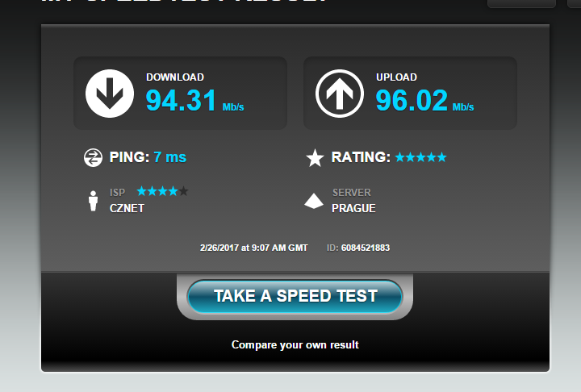The width and height of the screenshot is (581, 392).
Task: Open the Compare your own result link
Action: 295,345
